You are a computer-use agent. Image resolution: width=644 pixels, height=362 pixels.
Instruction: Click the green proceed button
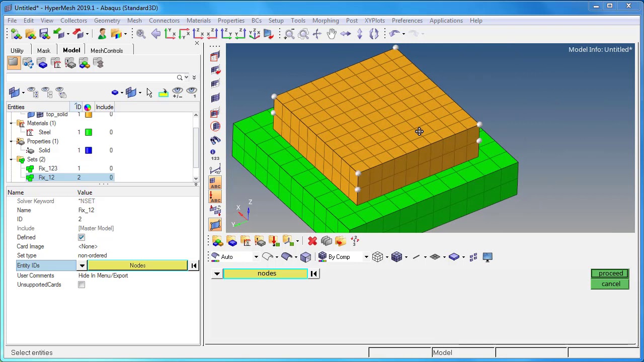(x=610, y=274)
